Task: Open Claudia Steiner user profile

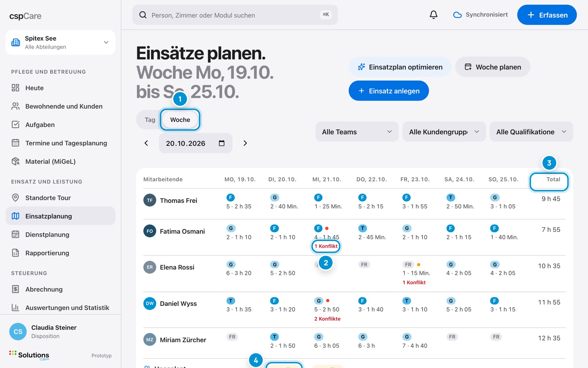Action: coord(61,331)
